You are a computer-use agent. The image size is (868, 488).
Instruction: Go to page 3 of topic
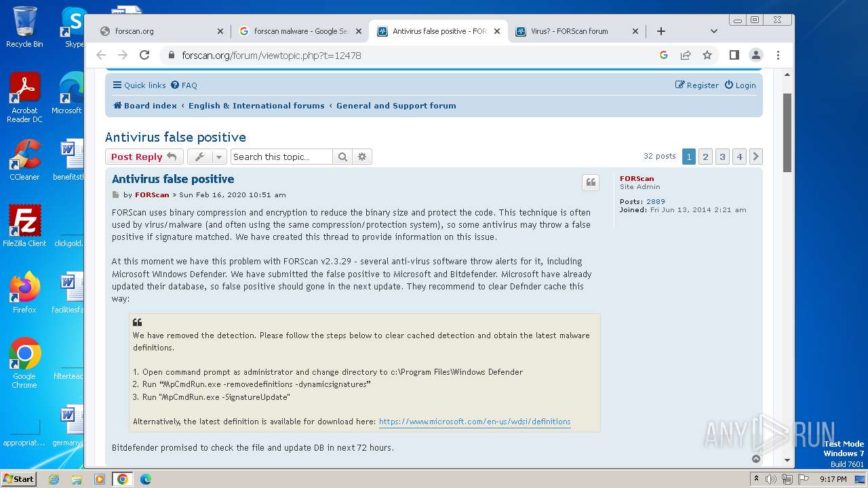pyautogui.click(x=722, y=157)
